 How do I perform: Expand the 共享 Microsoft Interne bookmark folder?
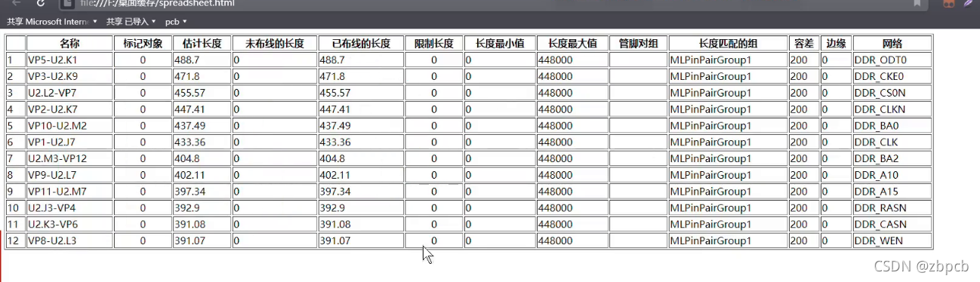[x=53, y=21]
